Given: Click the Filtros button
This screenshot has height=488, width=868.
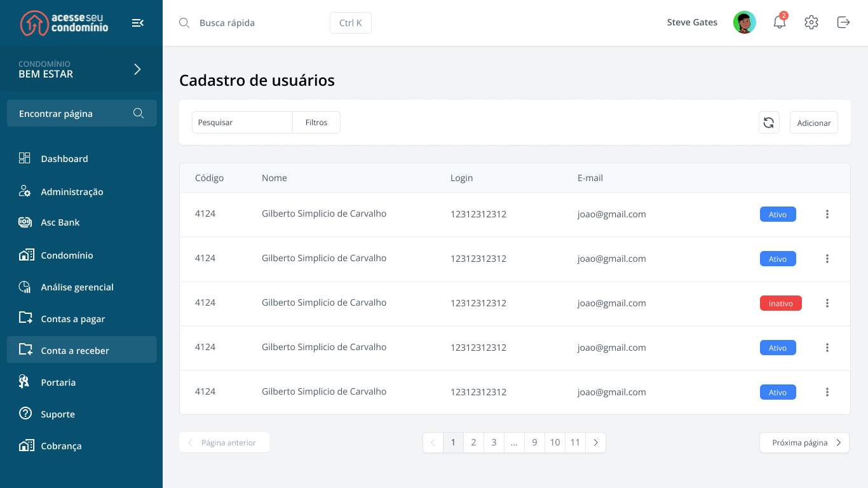Looking at the screenshot, I should 316,123.
